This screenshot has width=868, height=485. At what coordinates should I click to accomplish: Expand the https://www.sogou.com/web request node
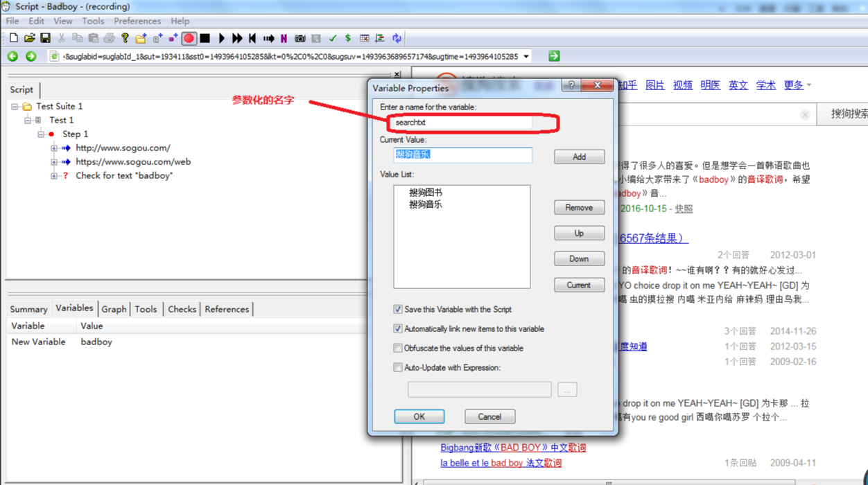(x=54, y=162)
